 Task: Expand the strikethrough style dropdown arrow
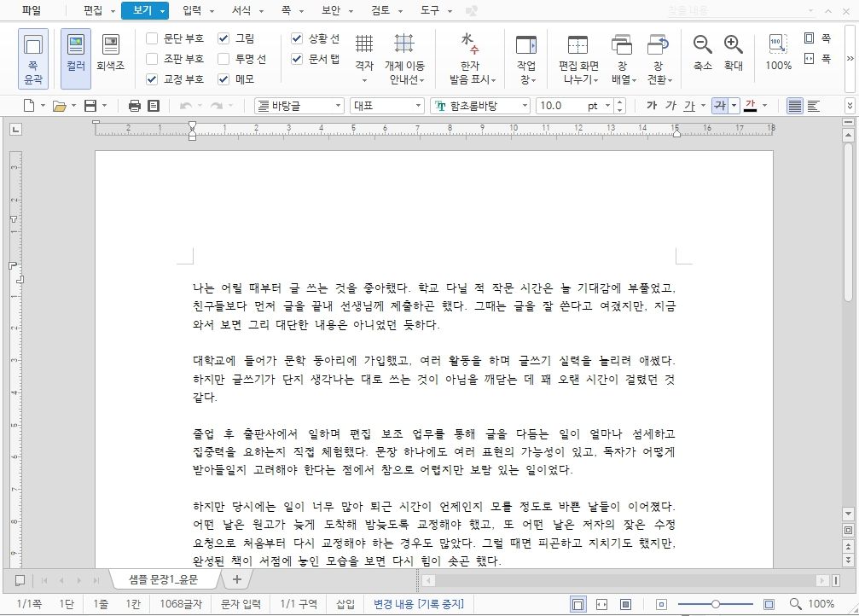(734, 106)
